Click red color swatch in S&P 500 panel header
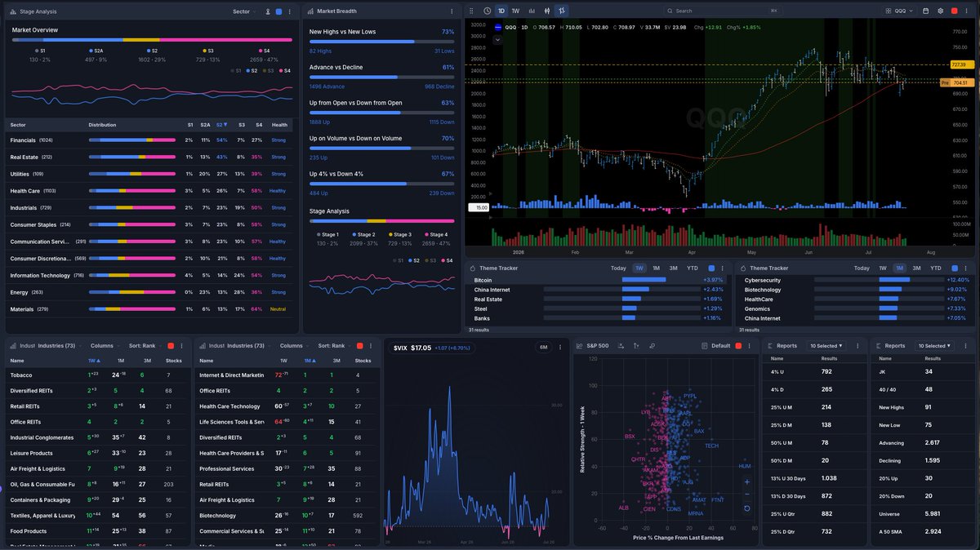 737,345
